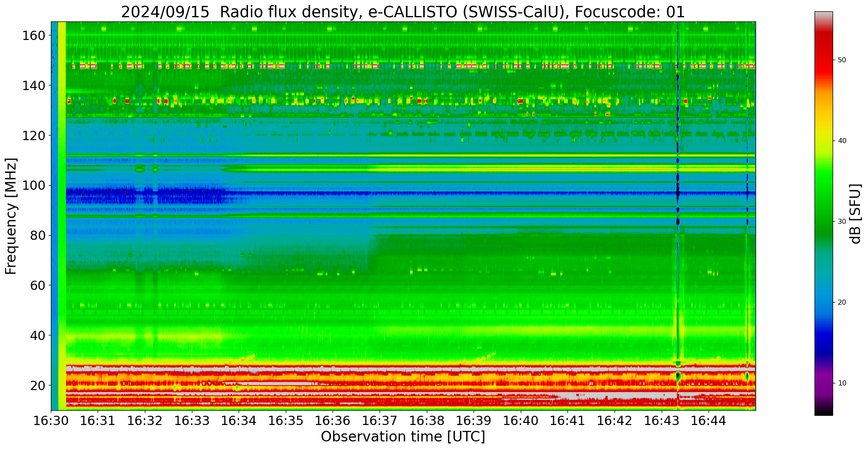This screenshot has height=449, width=868.
Task: Click the 16:33 time tick label
Action: [192, 420]
